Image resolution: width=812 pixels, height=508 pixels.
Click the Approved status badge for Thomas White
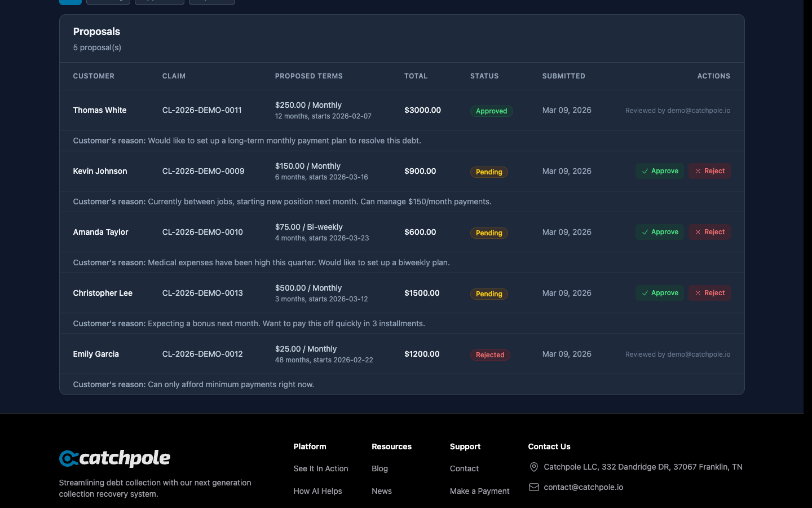click(x=491, y=111)
